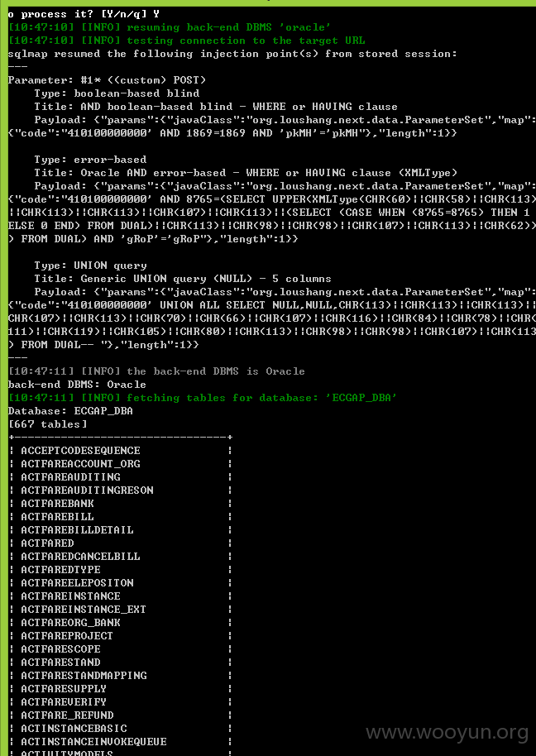Click the '[667 tables]' count line

(48, 425)
